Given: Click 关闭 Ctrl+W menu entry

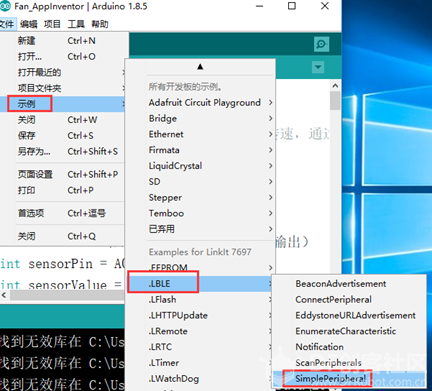Looking at the screenshot, I should coord(63,120).
